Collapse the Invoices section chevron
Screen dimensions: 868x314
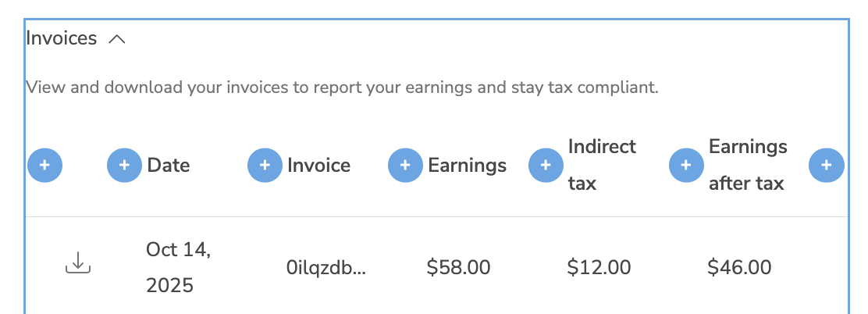tap(116, 39)
